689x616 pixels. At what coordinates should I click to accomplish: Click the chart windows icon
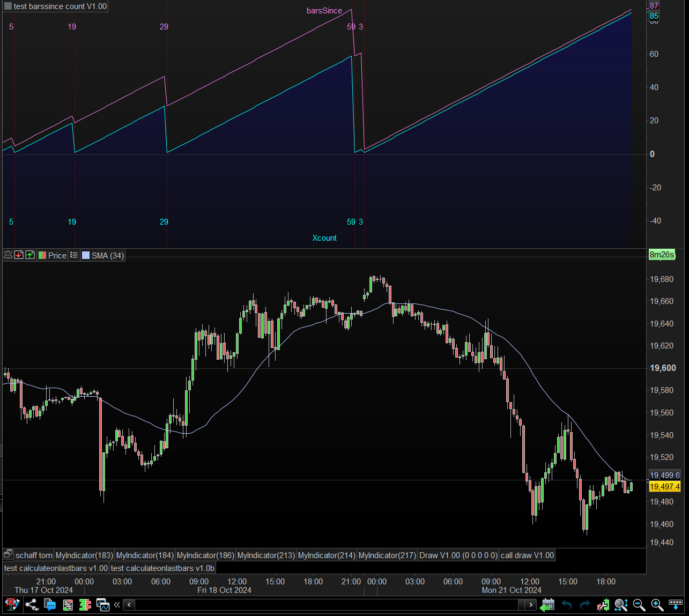click(103, 605)
